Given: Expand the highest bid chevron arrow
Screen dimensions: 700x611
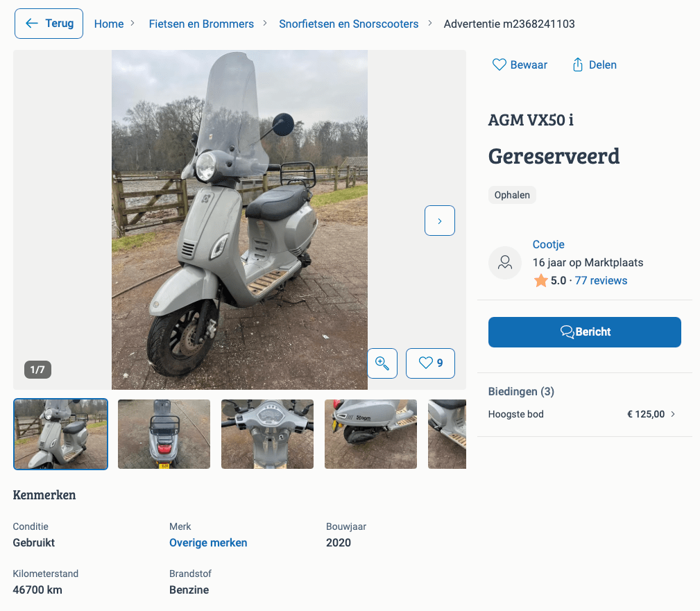Looking at the screenshot, I should pos(672,414).
